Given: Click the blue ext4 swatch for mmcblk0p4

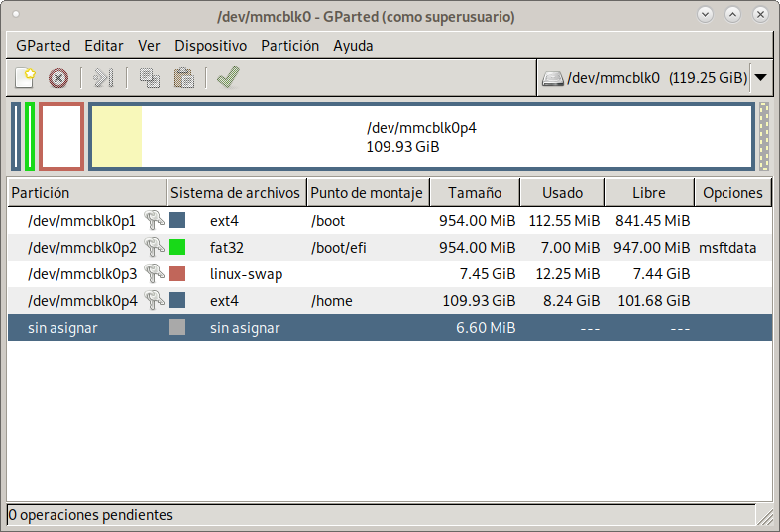Looking at the screenshot, I should point(177,301).
